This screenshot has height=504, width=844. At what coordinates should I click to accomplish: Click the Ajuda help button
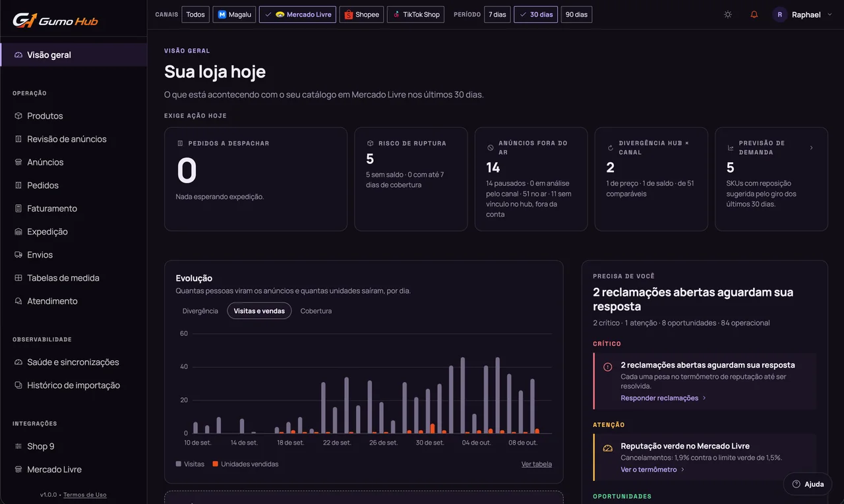(808, 484)
